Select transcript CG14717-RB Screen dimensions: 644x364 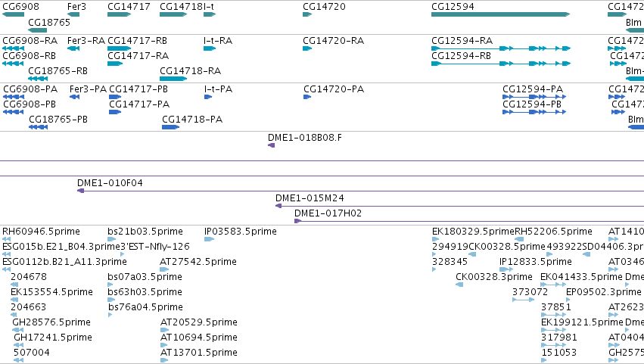click(x=137, y=41)
